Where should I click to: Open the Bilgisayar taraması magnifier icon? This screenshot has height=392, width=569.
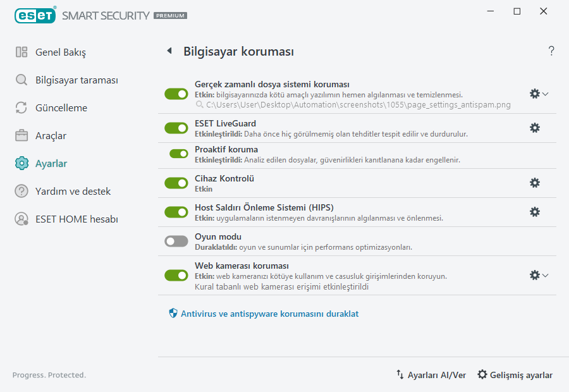pos(20,80)
